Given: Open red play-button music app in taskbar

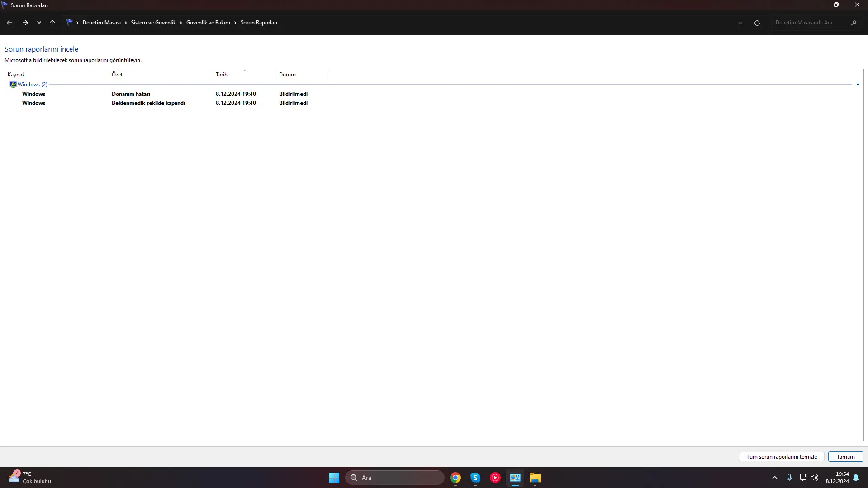Looking at the screenshot, I should click(x=495, y=478).
